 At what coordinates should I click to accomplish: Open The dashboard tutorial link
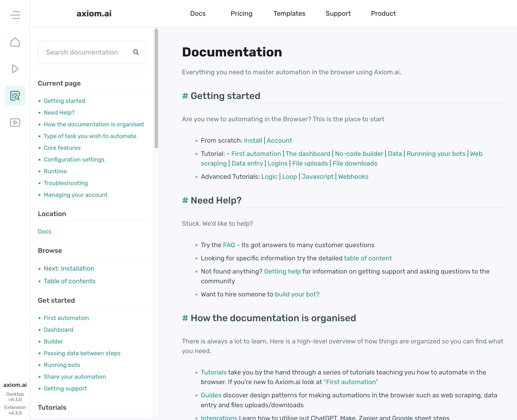(x=308, y=154)
